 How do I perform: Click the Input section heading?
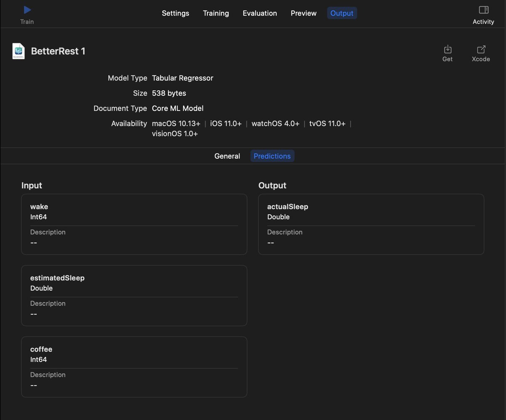point(32,186)
